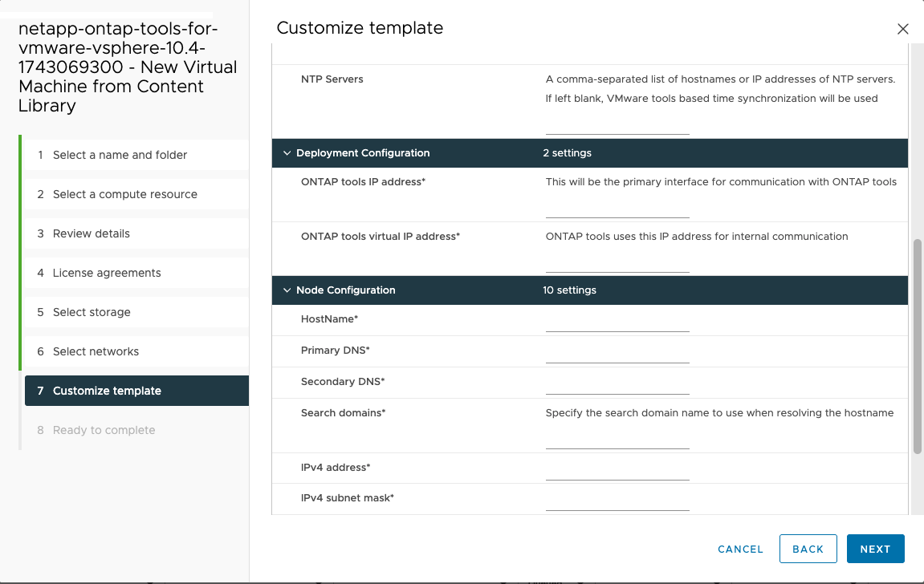The image size is (924, 584).
Task: Open step 3 Review details
Action: click(91, 233)
